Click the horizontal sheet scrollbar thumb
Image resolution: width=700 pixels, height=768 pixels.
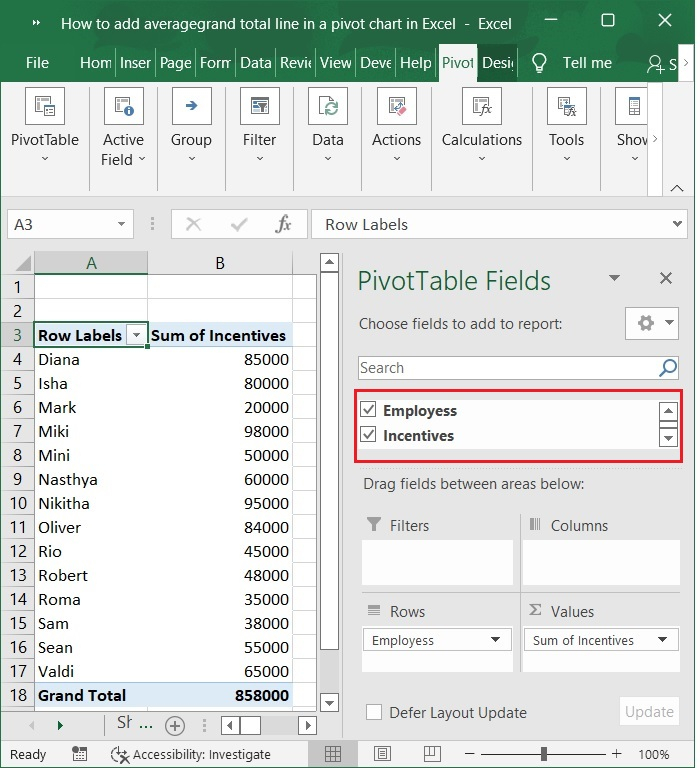(x=250, y=725)
